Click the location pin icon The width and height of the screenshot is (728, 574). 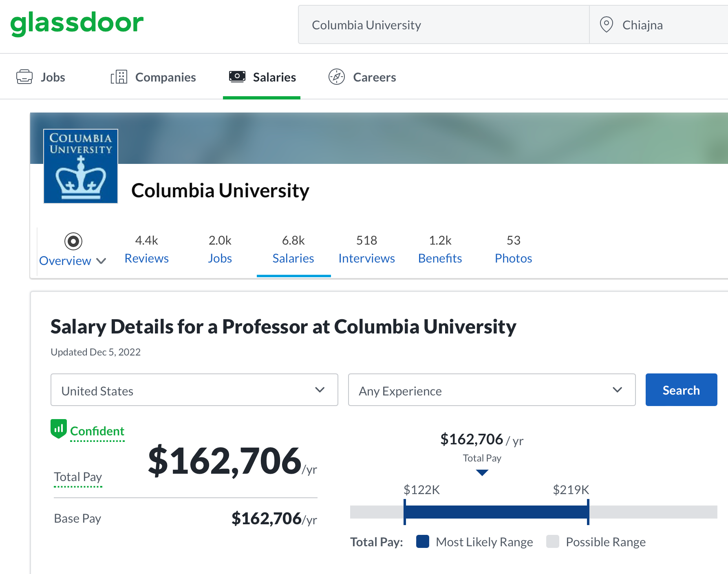pyautogui.click(x=606, y=24)
